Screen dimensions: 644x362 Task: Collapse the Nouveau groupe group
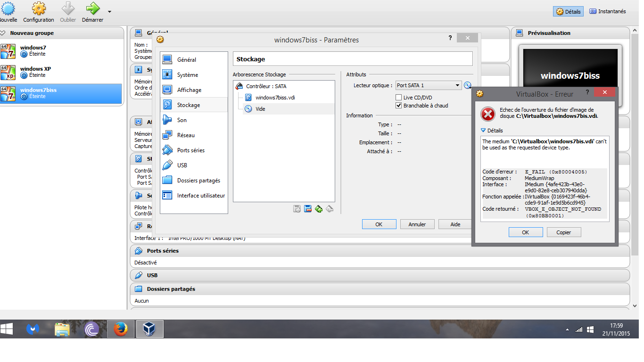[3, 33]
